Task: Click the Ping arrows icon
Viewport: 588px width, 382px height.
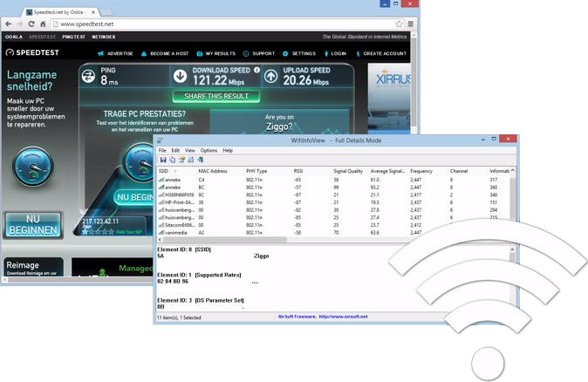Action: click(88, 77)
